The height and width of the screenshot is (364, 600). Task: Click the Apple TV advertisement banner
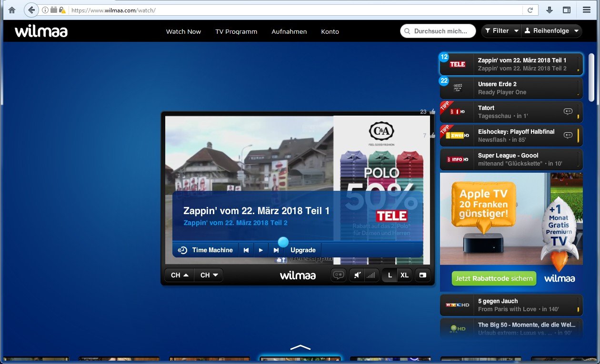(511, 232)
